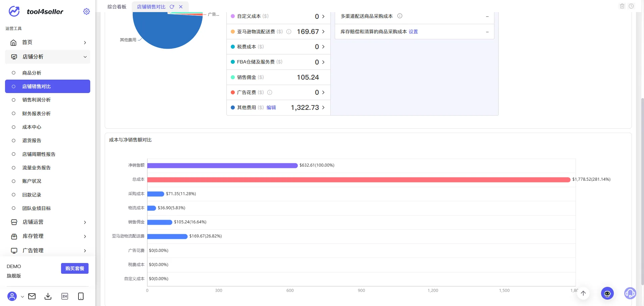Click the 自定义成本 purple legend dot
Viewport: 644px width, 306px height.
click(233, 16)
